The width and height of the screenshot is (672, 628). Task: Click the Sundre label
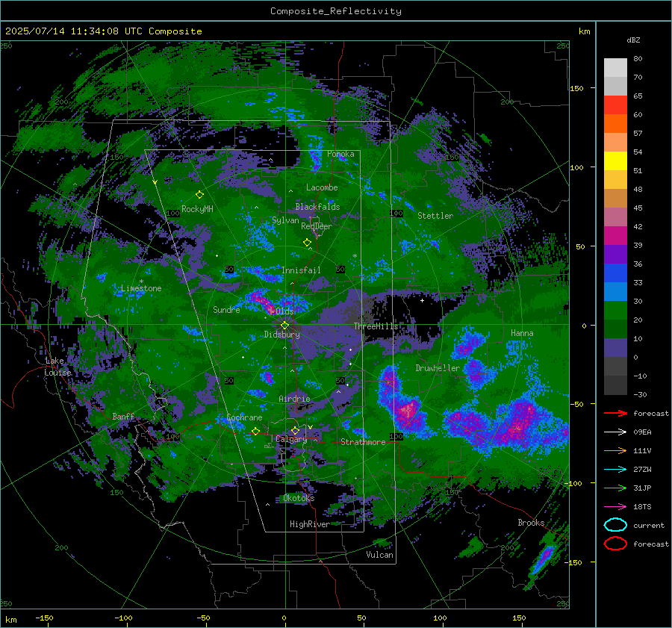[226, 310]
